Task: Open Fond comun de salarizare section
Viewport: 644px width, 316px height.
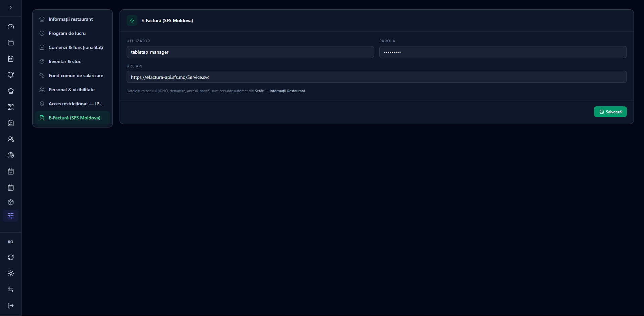Action: [x=73, y=75]
